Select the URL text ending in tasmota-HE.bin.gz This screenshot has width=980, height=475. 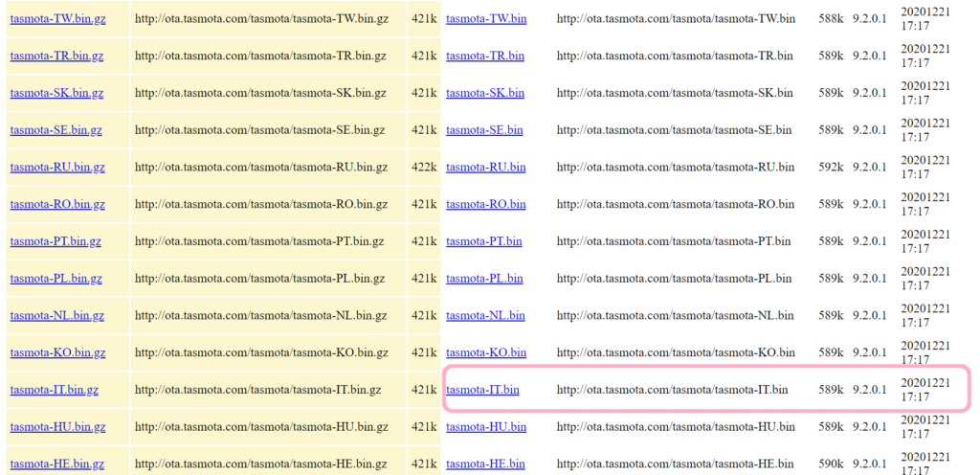[261, 464]
